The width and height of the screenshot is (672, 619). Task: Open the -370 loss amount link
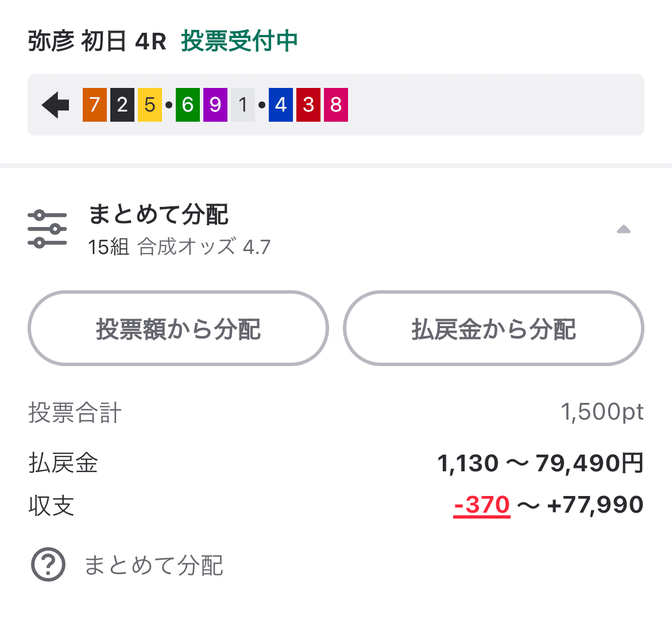click(x=481, y=505)
